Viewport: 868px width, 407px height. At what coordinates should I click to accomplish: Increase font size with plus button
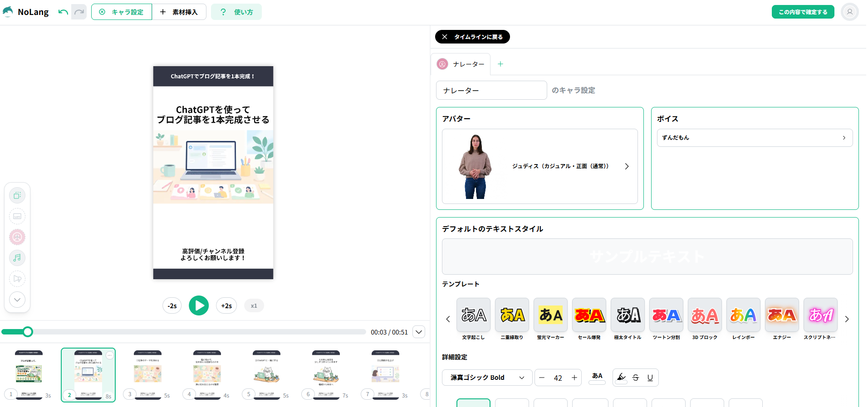[x=574, y=378]
